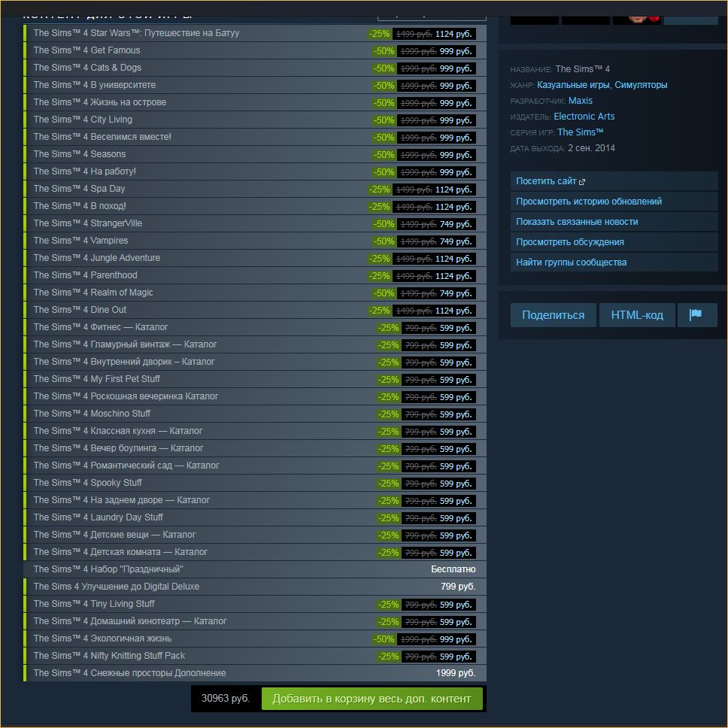
Task: Select The Sims 4 Улучшение до Digital Deluxe row
Action: [255, 587]
